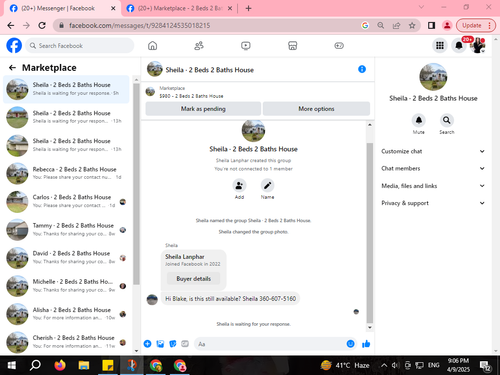
Task: Open the Chrome zoom magnifier icon
Action: [x=381, y=25]
